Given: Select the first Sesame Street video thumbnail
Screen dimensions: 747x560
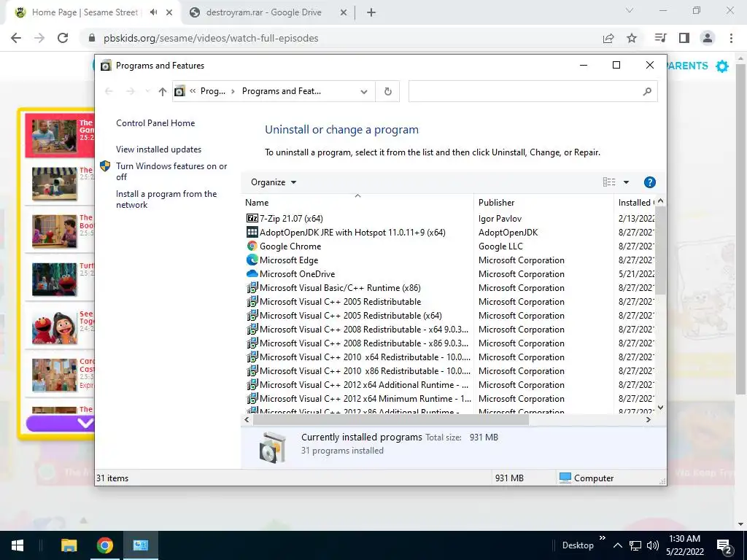Looking at the screenshot, I should pos(54,136).
